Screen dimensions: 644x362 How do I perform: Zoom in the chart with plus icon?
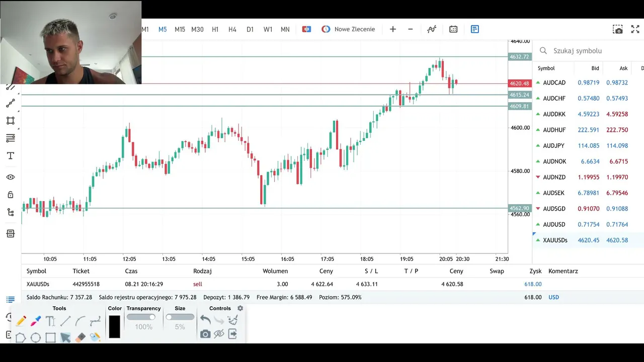pyautogui.click(x=393, y=29)
